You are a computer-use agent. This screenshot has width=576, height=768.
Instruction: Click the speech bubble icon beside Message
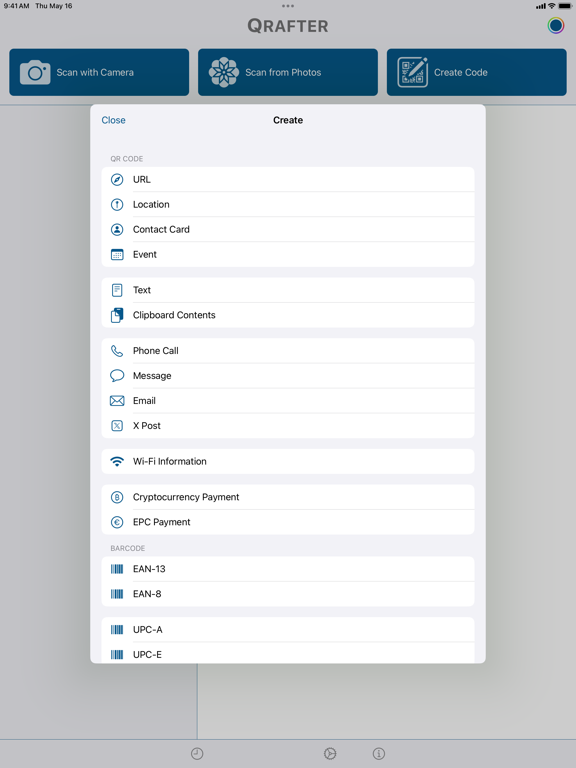click(x=117, y=376)
